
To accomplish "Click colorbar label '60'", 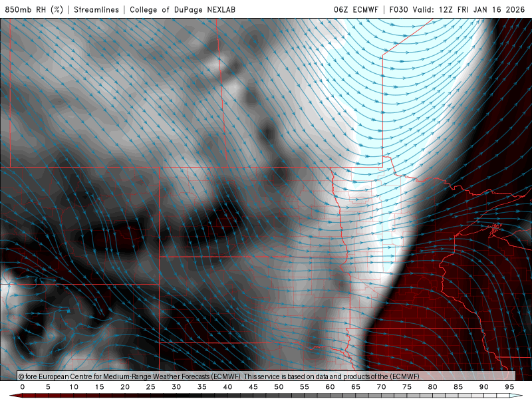I will click(x=330, y=387).
